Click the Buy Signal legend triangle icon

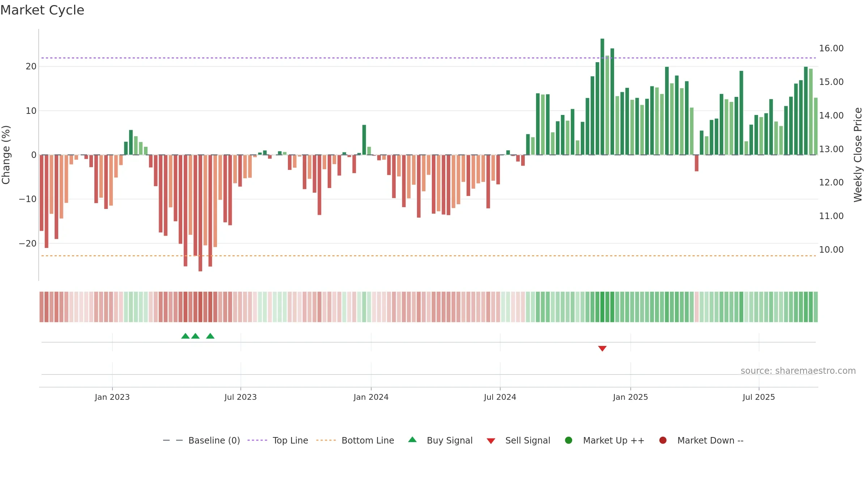(412, 440)
